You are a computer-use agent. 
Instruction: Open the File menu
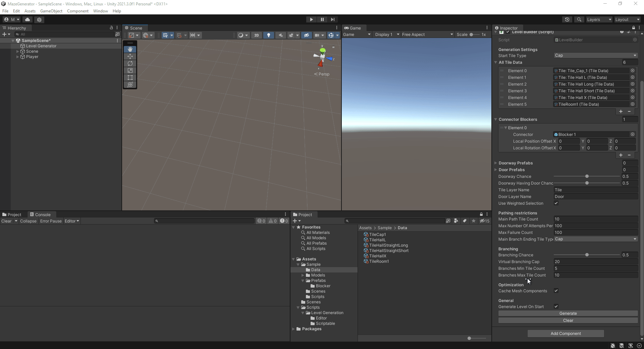pos(5,11)
